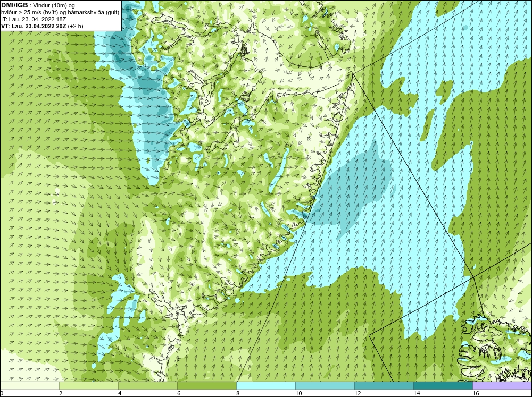Screen dimensions: 532x397
Task: Click the purple above-16 m/s legend swatch
Action: [x=502, y=385]
